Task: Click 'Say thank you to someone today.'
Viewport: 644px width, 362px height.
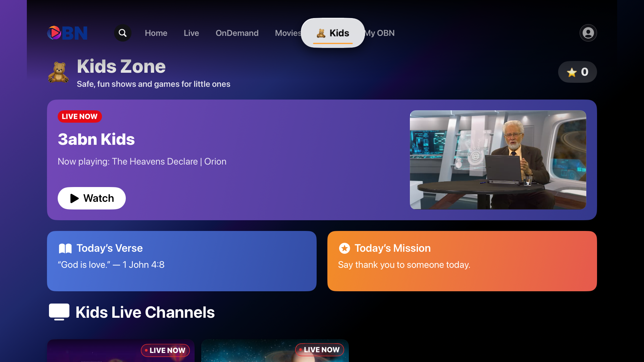Action: (x=404, y=265)
